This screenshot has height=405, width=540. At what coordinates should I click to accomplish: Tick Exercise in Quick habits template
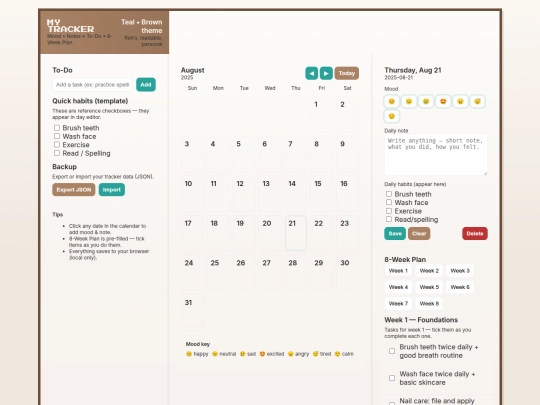(57, 145)
